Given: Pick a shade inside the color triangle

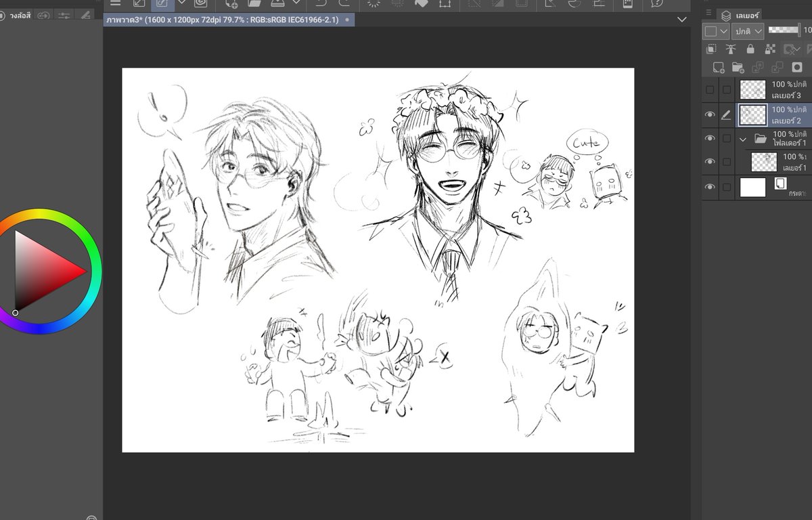Looking at the screenshot, I should 39,272.
